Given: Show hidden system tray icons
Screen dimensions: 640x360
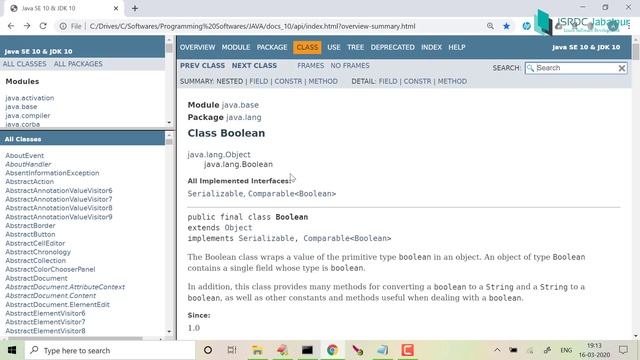Looking at the screenshot, I should click(497, 350).
